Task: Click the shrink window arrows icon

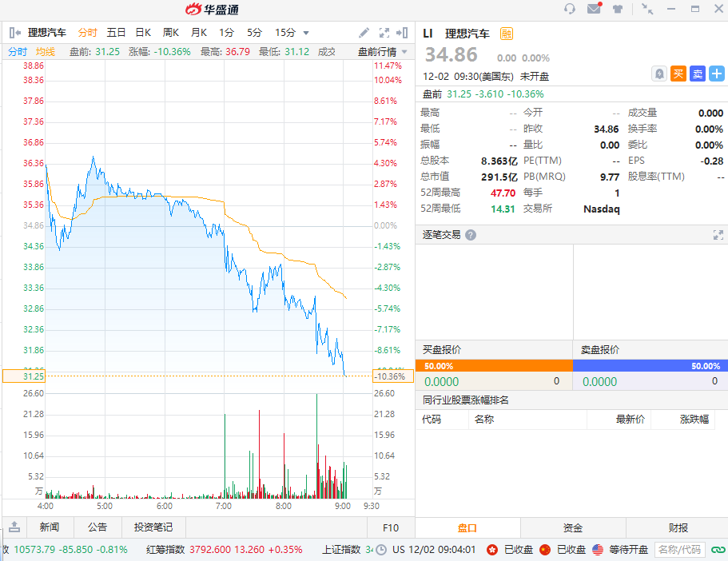Action: 647,9
